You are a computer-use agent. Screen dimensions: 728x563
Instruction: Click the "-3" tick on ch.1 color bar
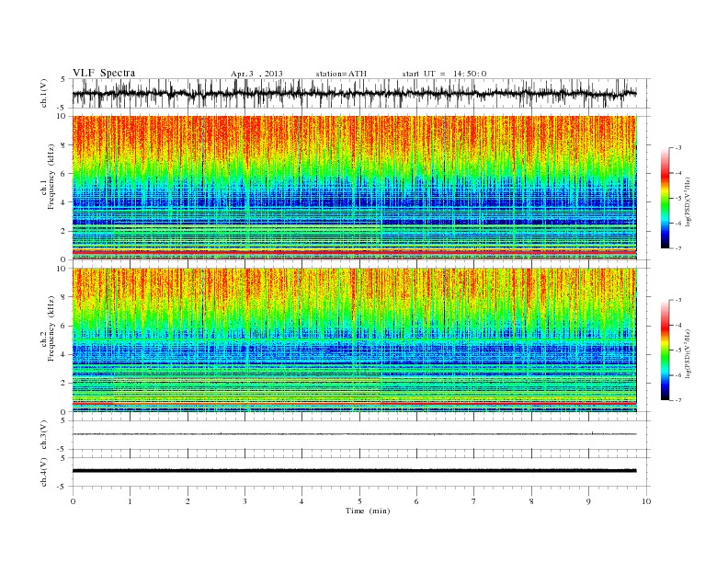(678, 148)
